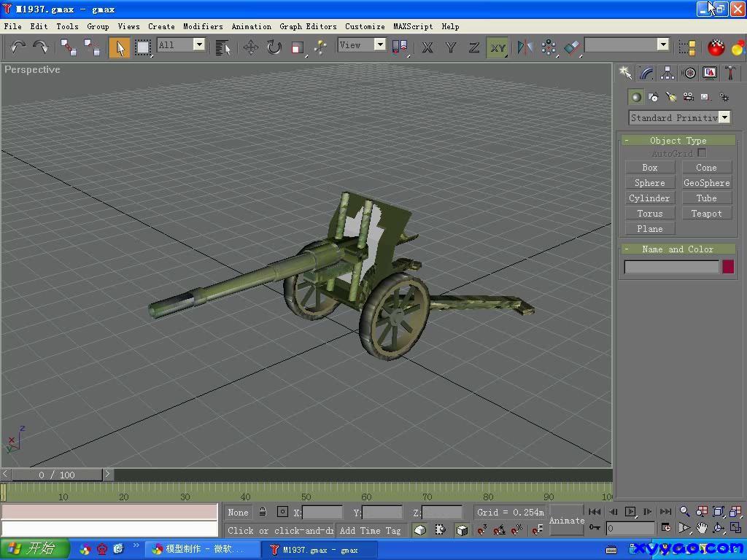Open the MAXScript menu
The image size is (747, 560).
[413, 26]
